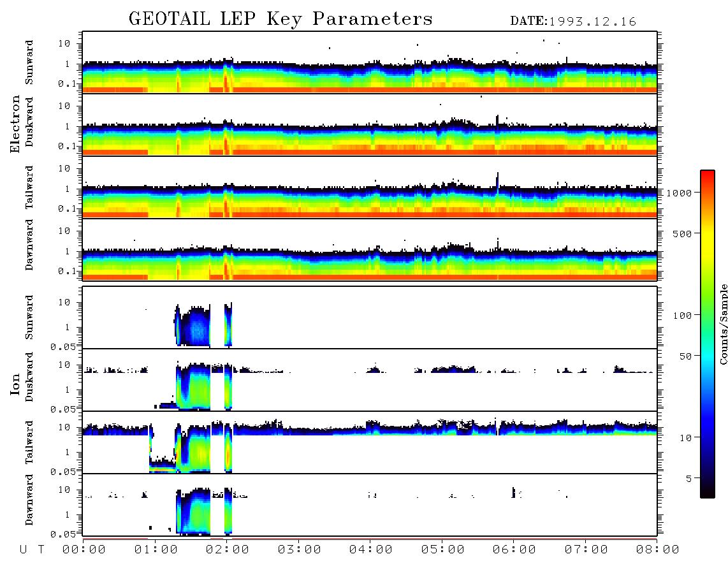Click the 50 color bar tick label
This screenshot has height=561, width=728.
(x=686, y=356)
